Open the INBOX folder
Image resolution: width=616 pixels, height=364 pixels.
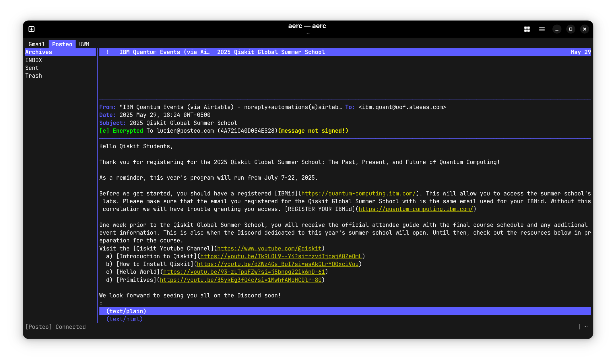(34, 60)
